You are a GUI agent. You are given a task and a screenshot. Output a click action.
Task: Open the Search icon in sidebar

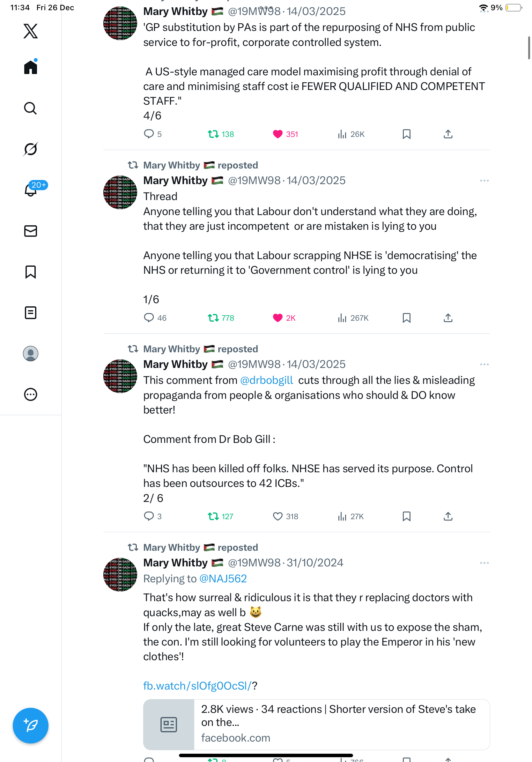coord(31,108)
